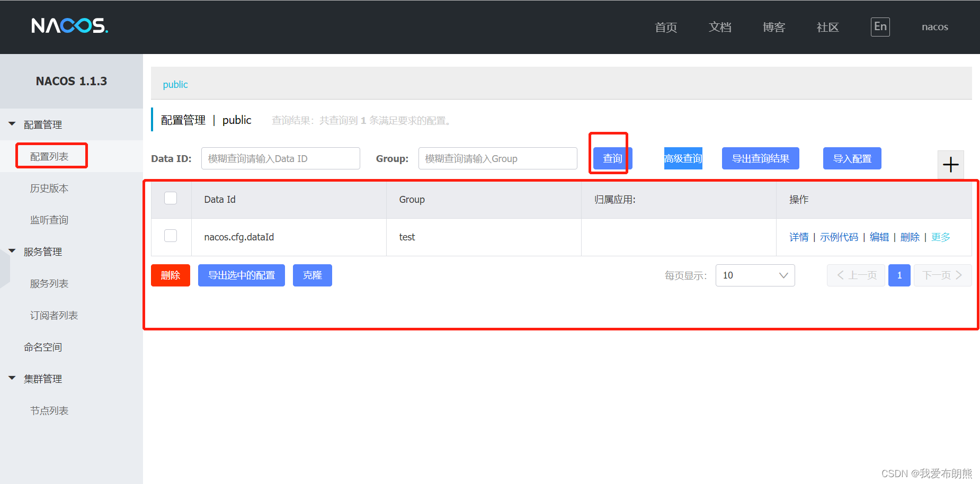Click the 上一页 pagination button
980x484 pixels.
click(856, 275)
